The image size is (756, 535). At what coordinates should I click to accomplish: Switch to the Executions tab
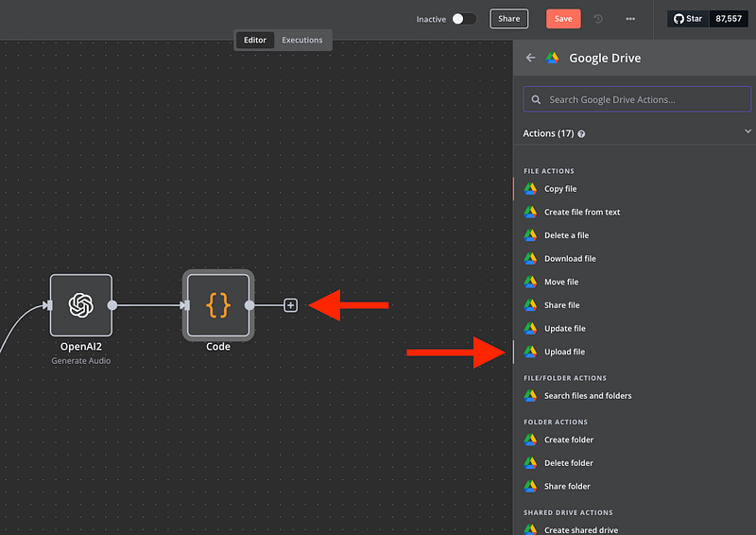(x=302, y=40)
